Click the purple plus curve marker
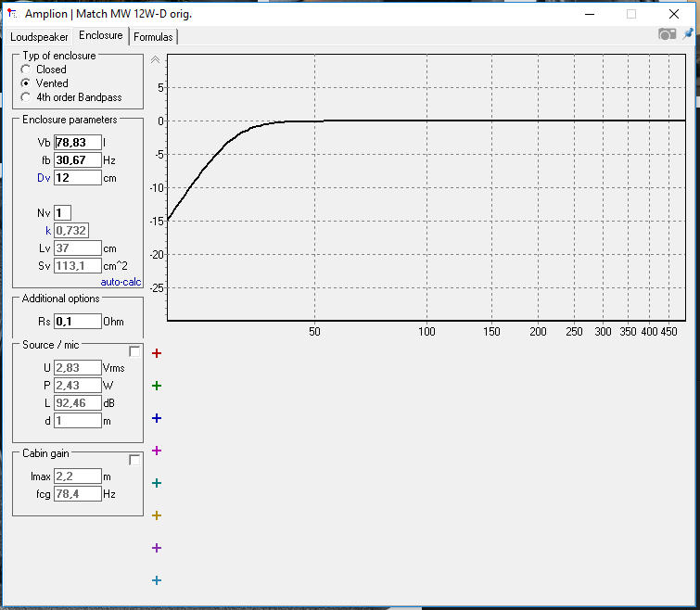 157,548
